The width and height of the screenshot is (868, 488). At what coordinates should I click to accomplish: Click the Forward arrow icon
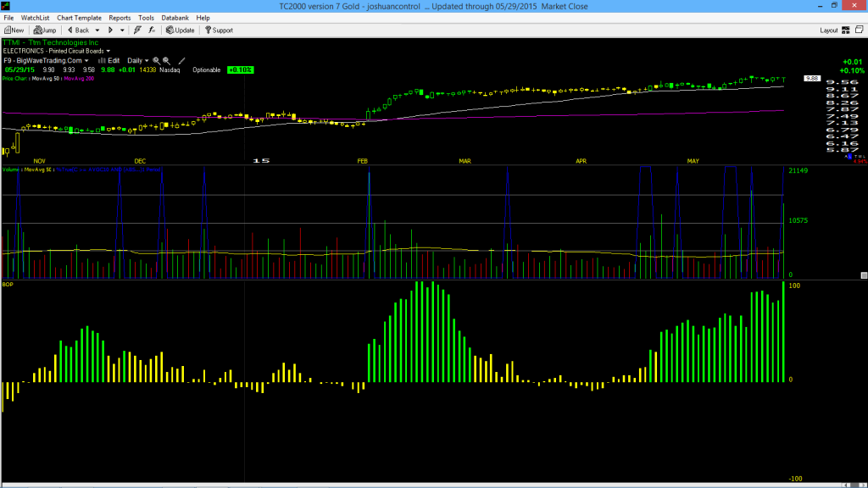coord(110,30)
